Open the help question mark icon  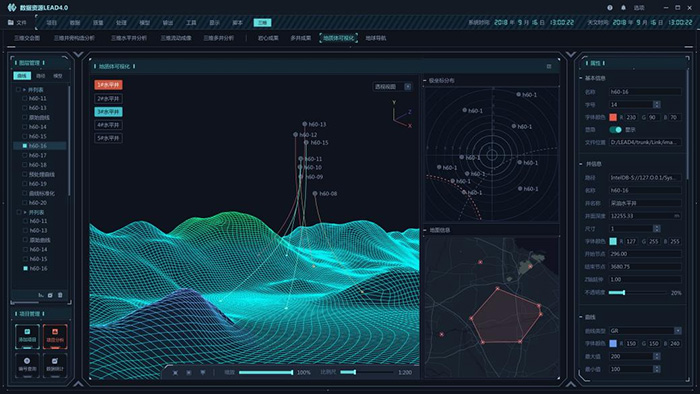coord(610,8)
